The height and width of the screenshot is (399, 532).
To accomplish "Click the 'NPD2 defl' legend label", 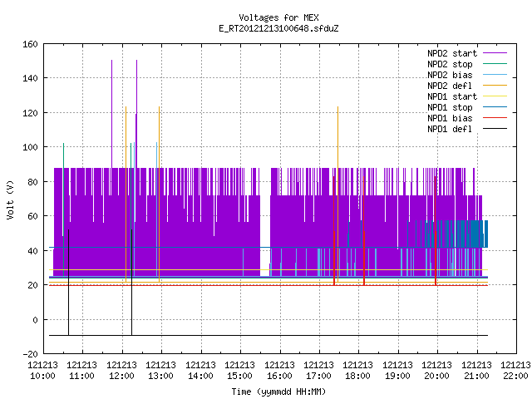I will click(450, 86).
